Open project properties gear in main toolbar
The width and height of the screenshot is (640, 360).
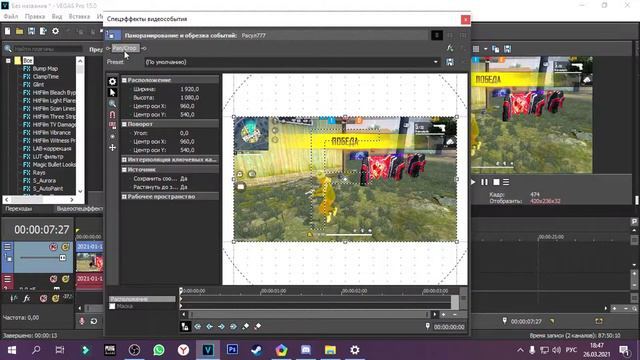(x=56, y=31)
